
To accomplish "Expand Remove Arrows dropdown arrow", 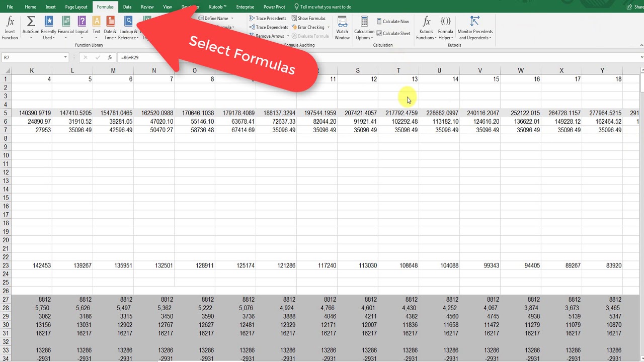I will pyautogui.click(x=288, y=36).
